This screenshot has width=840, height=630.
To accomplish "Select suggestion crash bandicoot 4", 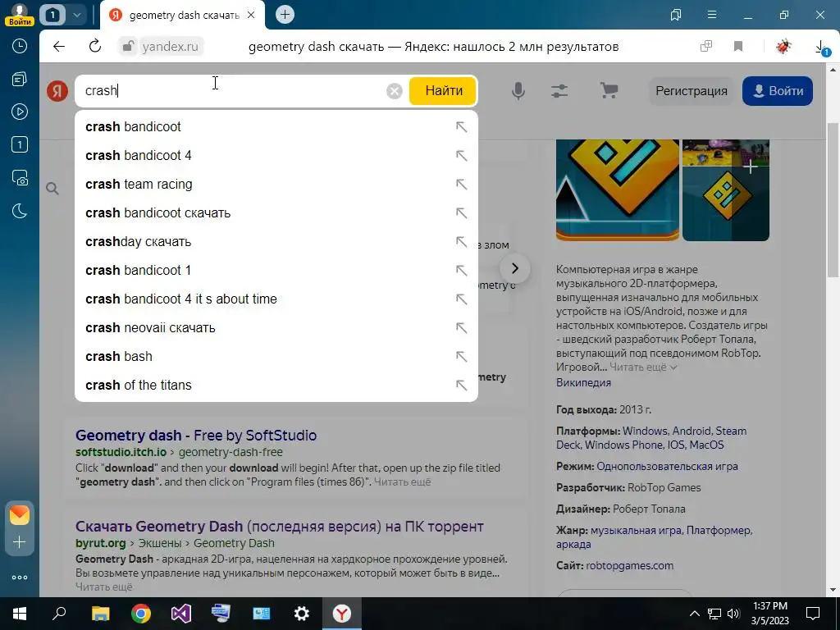I will 276,155.
